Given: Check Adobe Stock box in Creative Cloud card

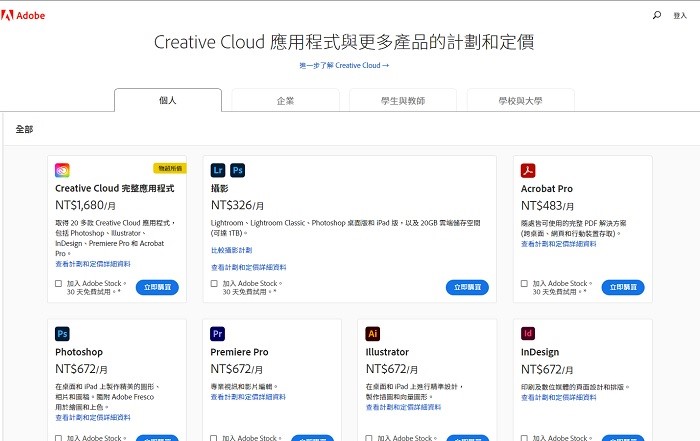Looking at the screenshot, I should pos(58,283).
